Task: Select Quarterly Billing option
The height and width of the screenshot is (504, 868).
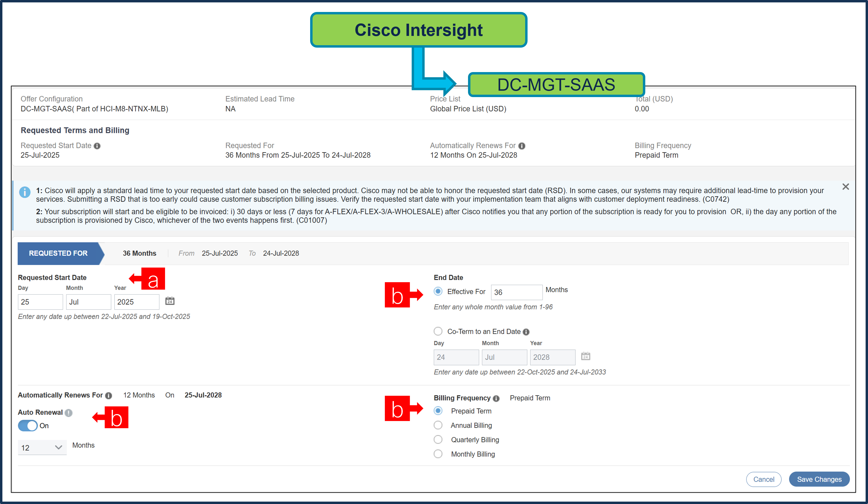Action: [x=438, y=439]
